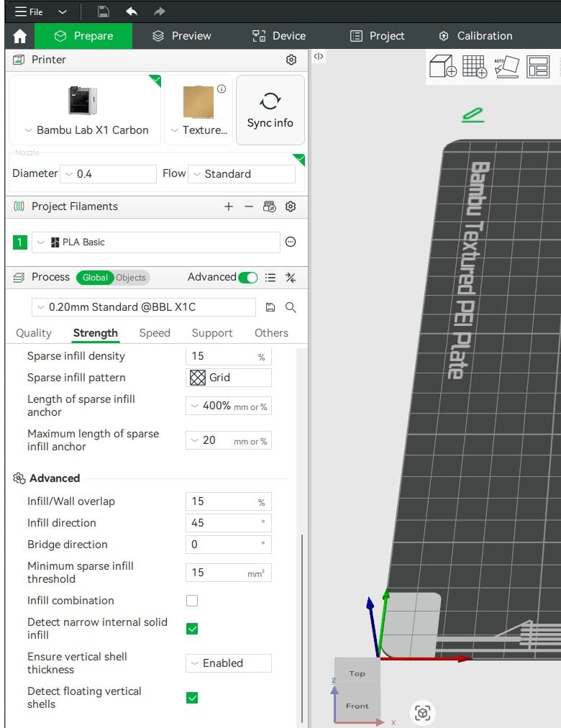Open Project Filaments settings gear
Image resolution: width=561 pixels, height=728 pixels.
click(x=291, y=206)
